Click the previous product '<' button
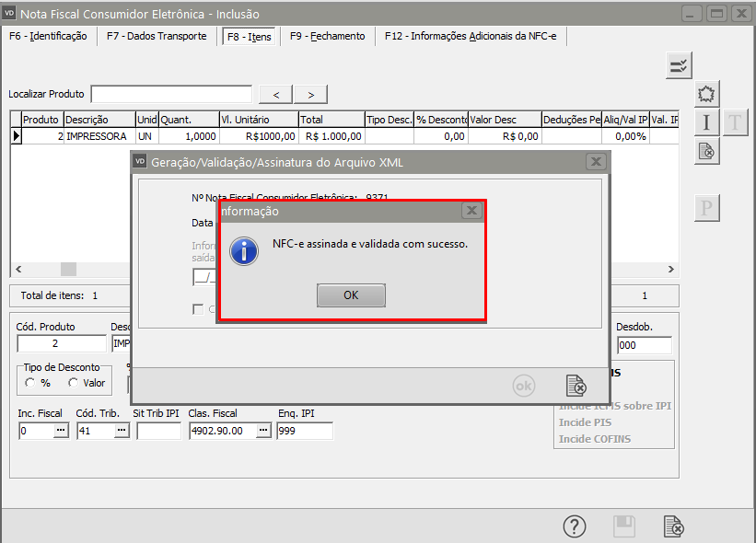This screenshot has height=543, width=756. (x=275, y=95)
